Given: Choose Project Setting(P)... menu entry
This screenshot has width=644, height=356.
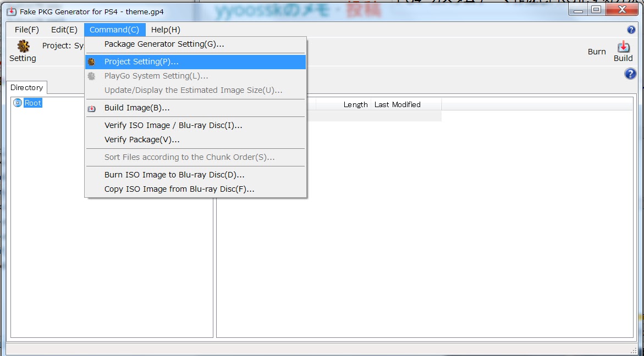Looking at the screenshot, I should click(x=195, y=62).
